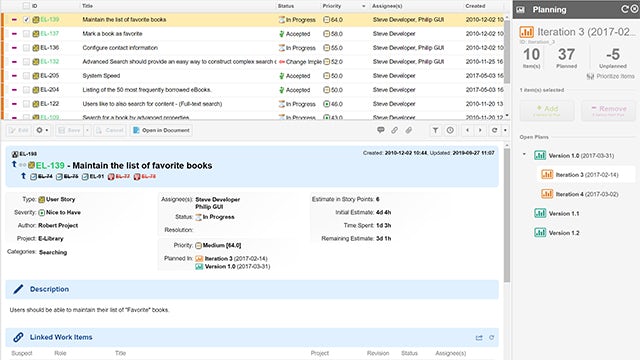
Task: Click the Open in Document button
Action: 162,130
